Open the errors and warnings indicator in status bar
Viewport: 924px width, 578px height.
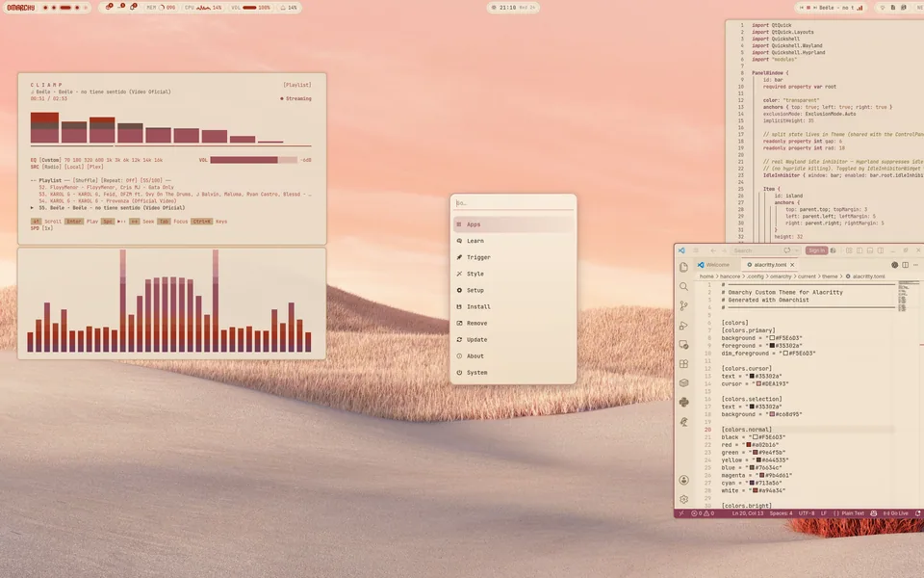tap(703, 513)
